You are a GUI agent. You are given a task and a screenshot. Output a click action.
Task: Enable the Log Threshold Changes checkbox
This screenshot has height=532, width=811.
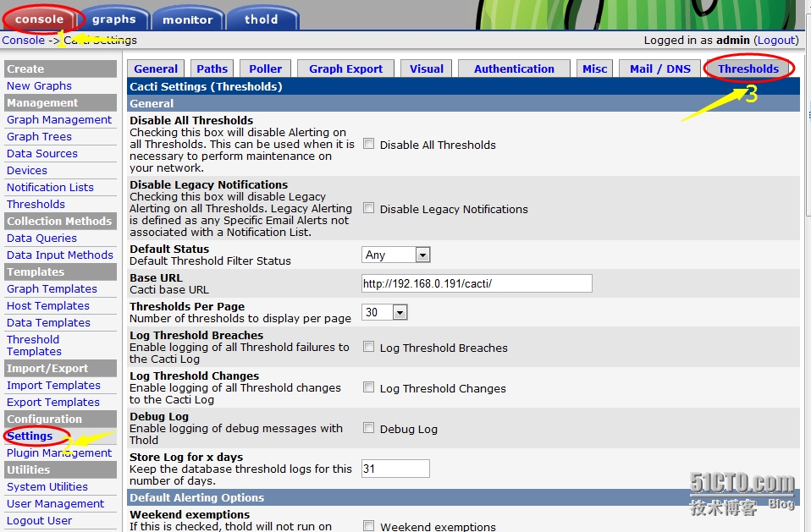[369, 387]
